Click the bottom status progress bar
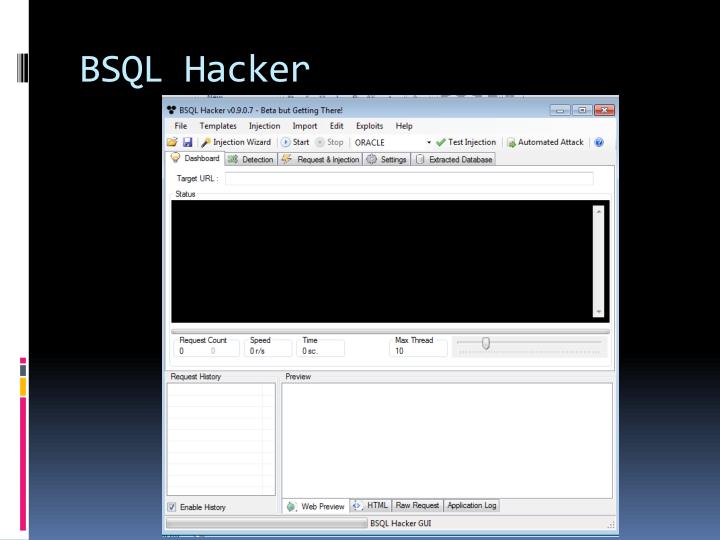 (x=266, y=523)
